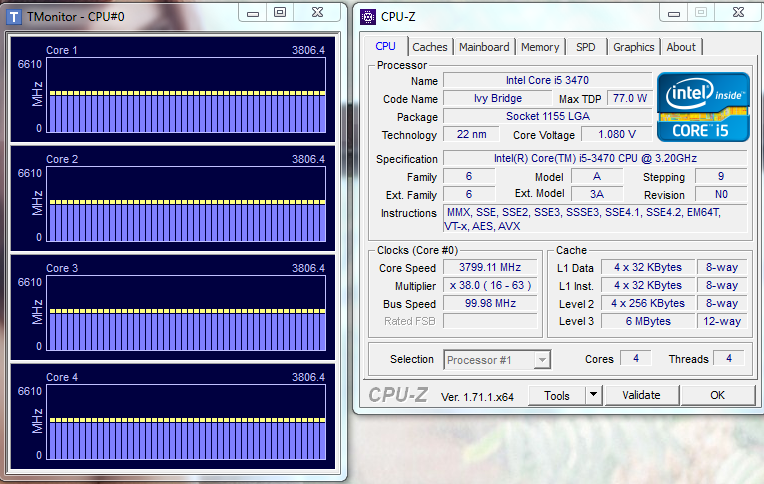Click the Level 3 value '6 MBytes'
Image resolution: width=764 pixels, height=484 pixels.
pos(648,321)
